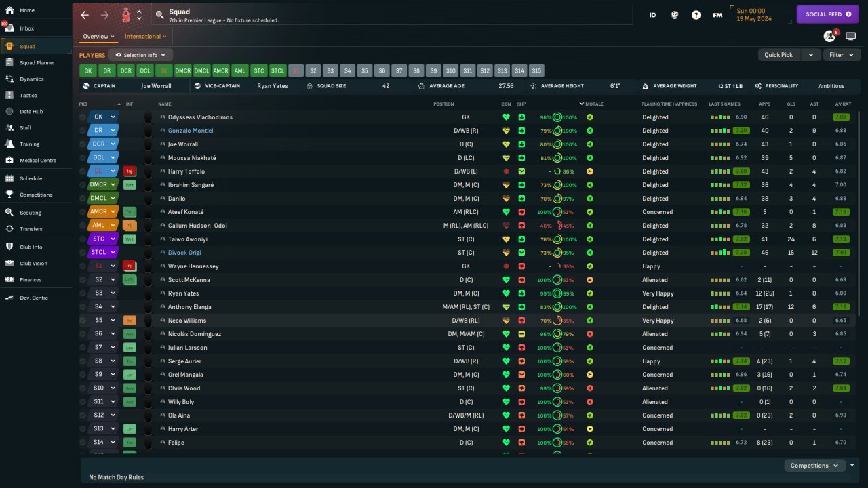Open the FM menu icon
Screen dimensions: 868x488
717,15
